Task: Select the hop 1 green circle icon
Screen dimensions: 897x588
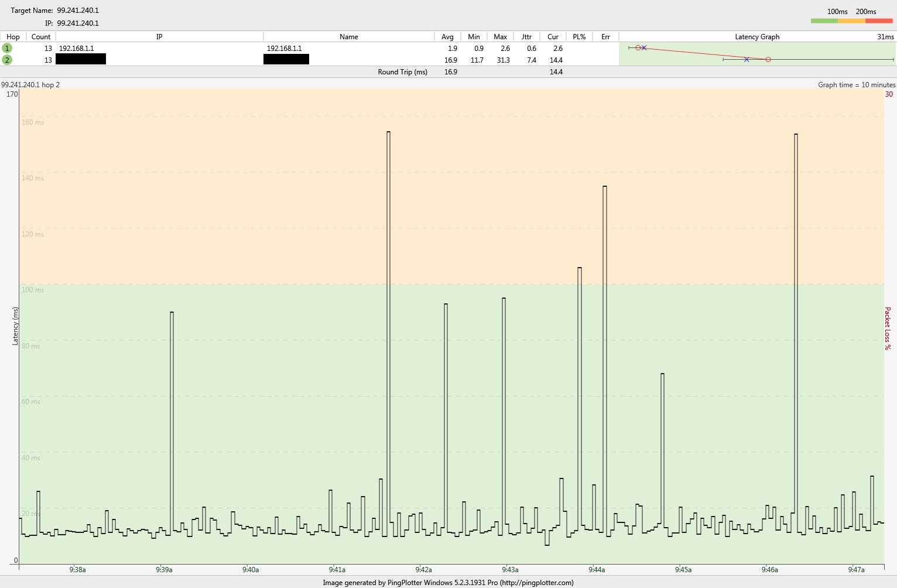Action: pyautogui.click(x=7, y=48)
